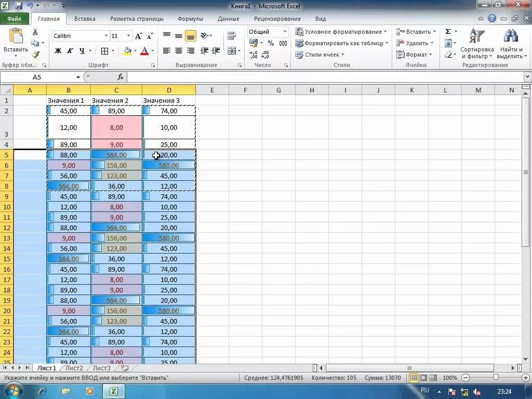The image size is (532, 399).
Task: Apply the fill color bucket icon
Action: pos(128,51)
